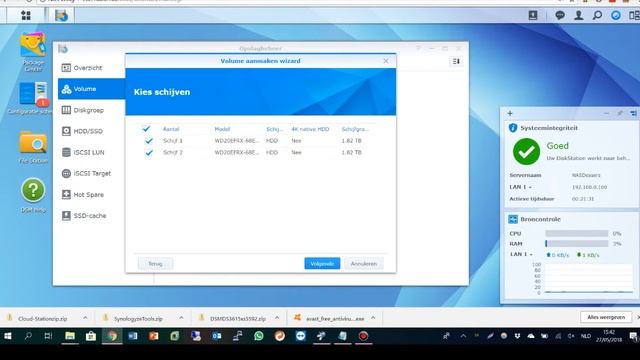Viewport: 640px width, 360px height.
Task: Click Alles weergeven in downloads bar
Action: 606,317
